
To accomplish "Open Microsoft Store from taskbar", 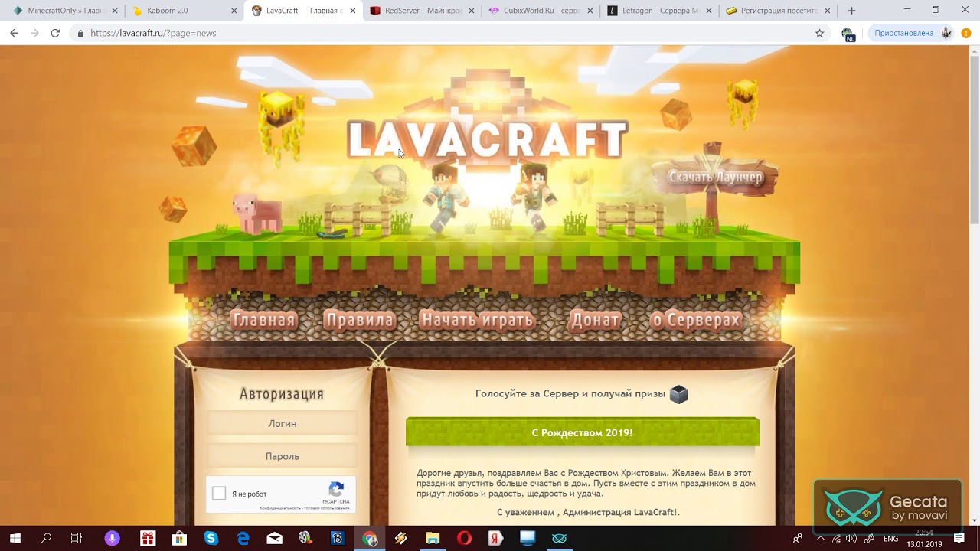I will [179, 539].
